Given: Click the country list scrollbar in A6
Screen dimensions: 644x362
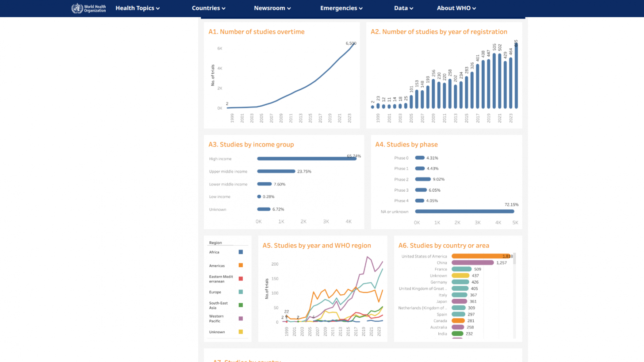Looking at the screenshot, I should 514,259.
